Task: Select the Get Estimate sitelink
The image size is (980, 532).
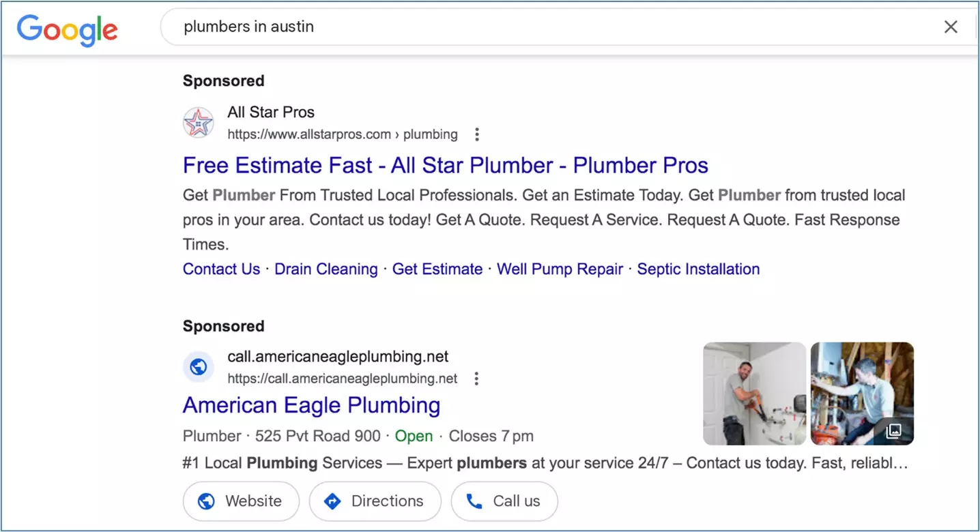Action: pyautogui.click(x=437, y=269)
